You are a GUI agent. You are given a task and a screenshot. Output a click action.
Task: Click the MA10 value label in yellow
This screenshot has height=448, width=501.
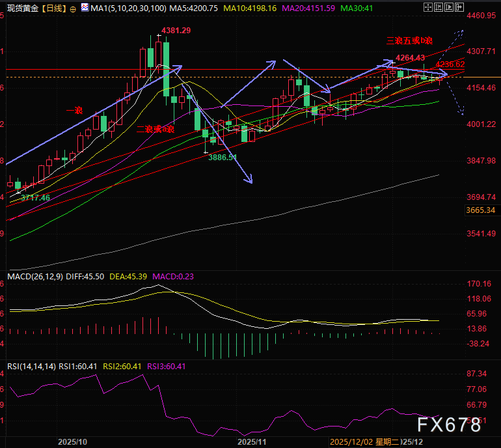point(249,8)
